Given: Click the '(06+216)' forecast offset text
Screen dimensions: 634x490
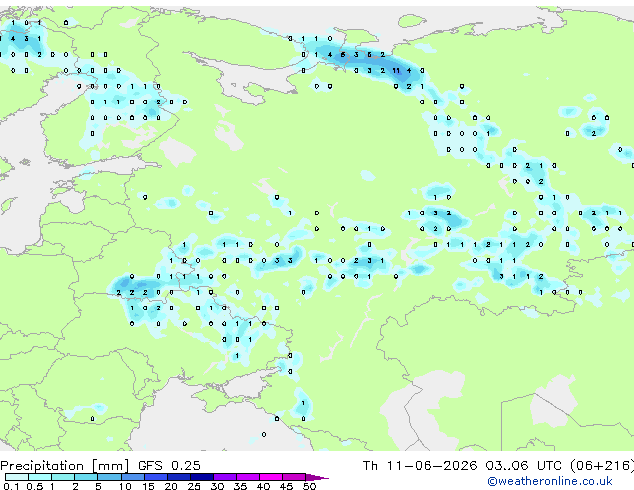Looking at the screenshot, I should point(602,466).
